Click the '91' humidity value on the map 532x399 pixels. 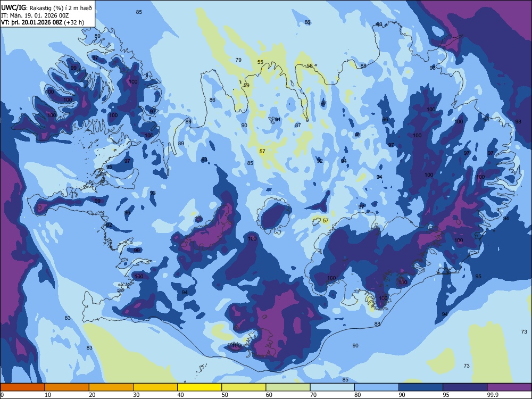tap(278, 119)
